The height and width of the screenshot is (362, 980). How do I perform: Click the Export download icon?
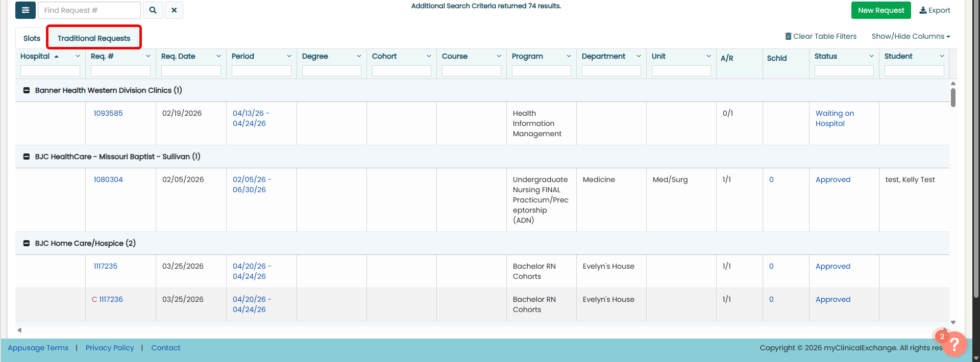pyautogui.click(x=923, y=10)
